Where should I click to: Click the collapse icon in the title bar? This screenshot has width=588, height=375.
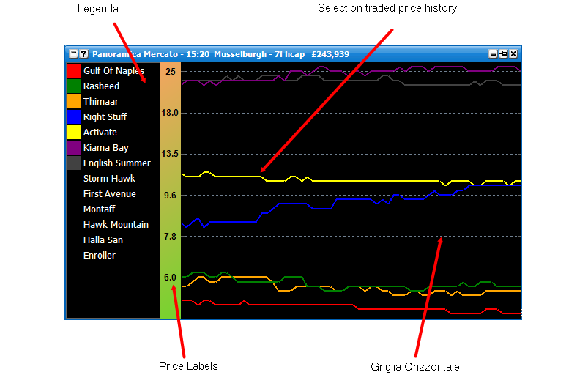coord(73,54)
